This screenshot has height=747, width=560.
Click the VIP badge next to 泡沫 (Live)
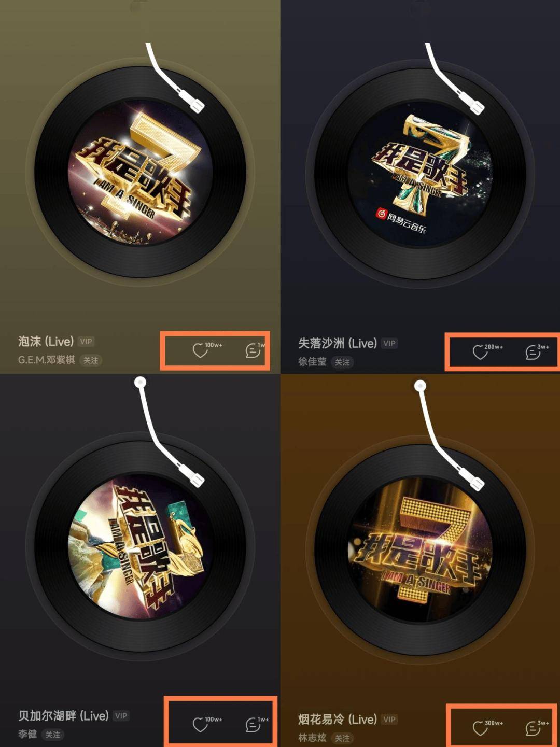(x=86, y=342)
